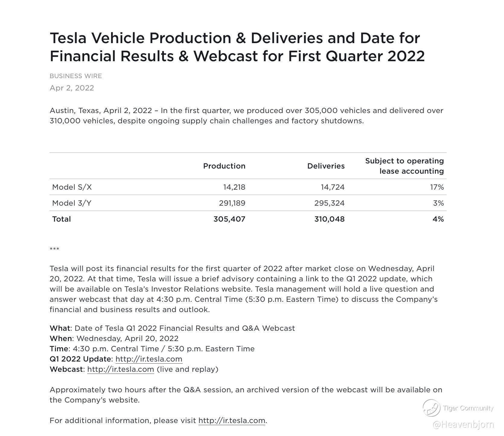Click the 17% lease accounting cell
Image resolution: width=504 pixels, height=436 pixels.
point(437,187)
